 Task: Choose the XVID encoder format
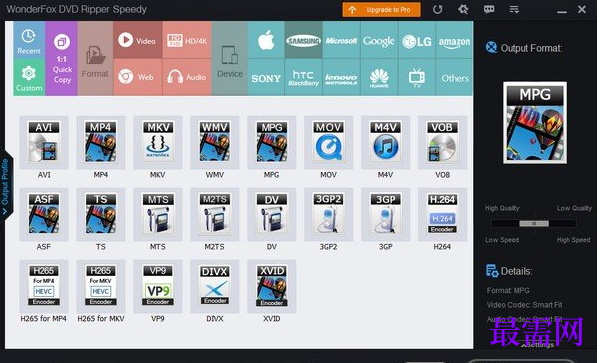pos(272,286)
